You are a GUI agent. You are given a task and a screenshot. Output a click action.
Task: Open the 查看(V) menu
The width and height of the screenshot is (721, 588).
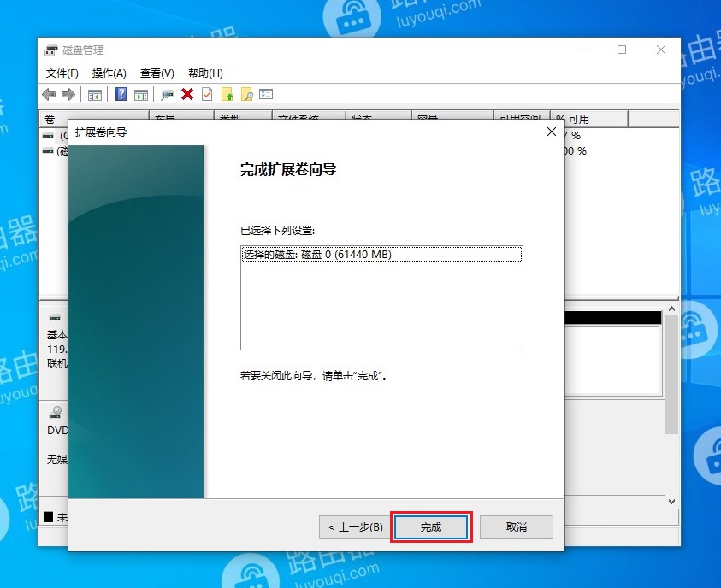(157, 73)
